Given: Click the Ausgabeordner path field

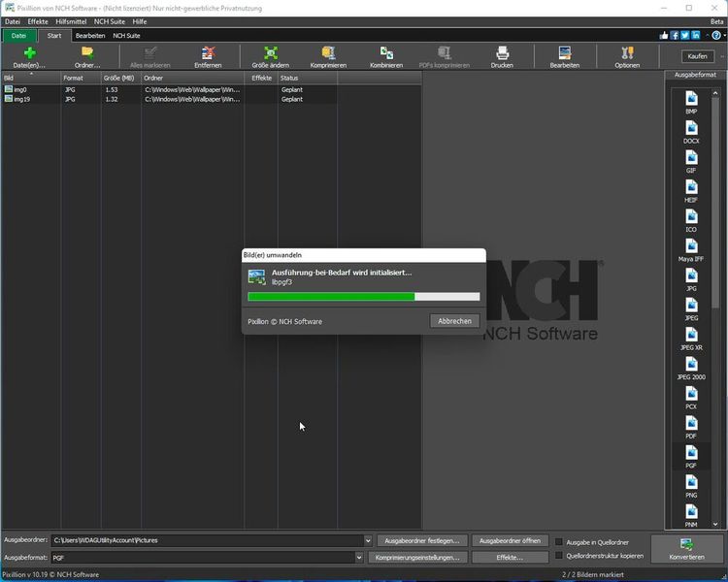Looking at the screenshot, I should click(207, 540).
